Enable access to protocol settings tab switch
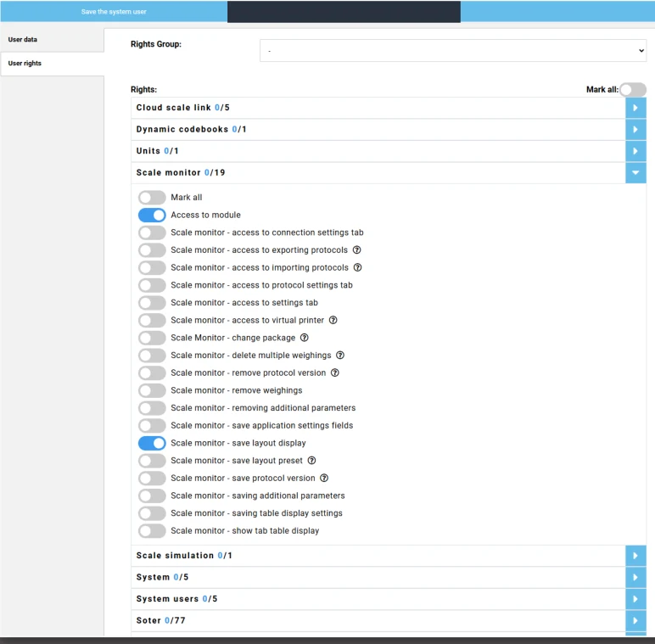The image size is (655, 644). coord(152,285)
